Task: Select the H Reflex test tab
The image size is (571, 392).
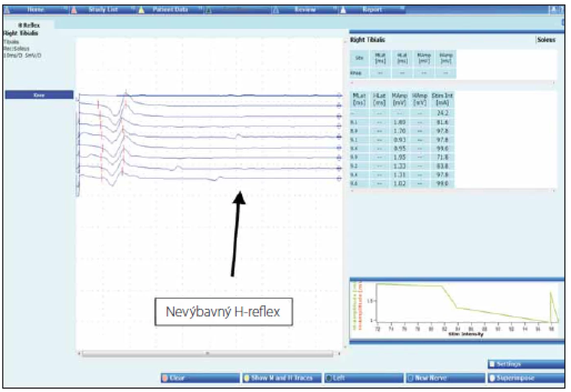Action: (29, 25)
